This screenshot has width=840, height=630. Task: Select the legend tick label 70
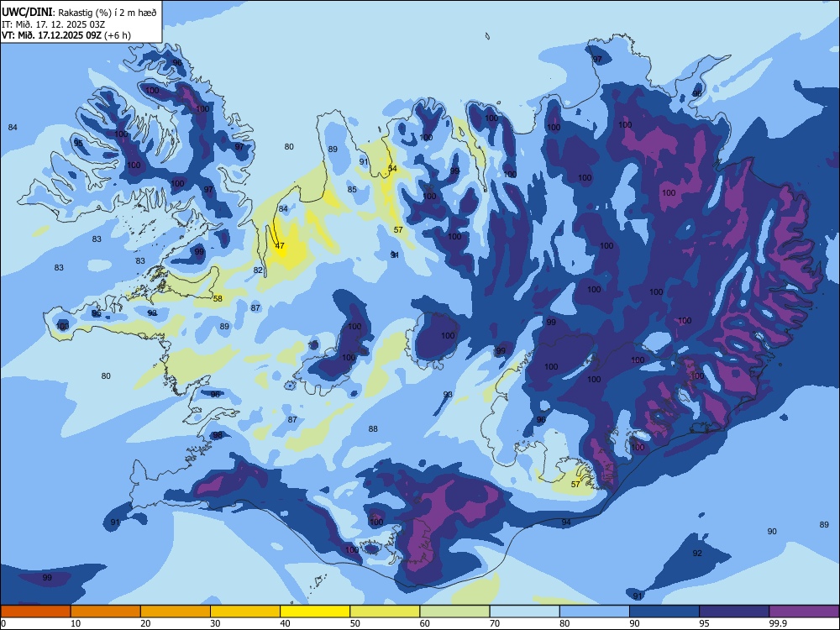click(x=495, y=623)
